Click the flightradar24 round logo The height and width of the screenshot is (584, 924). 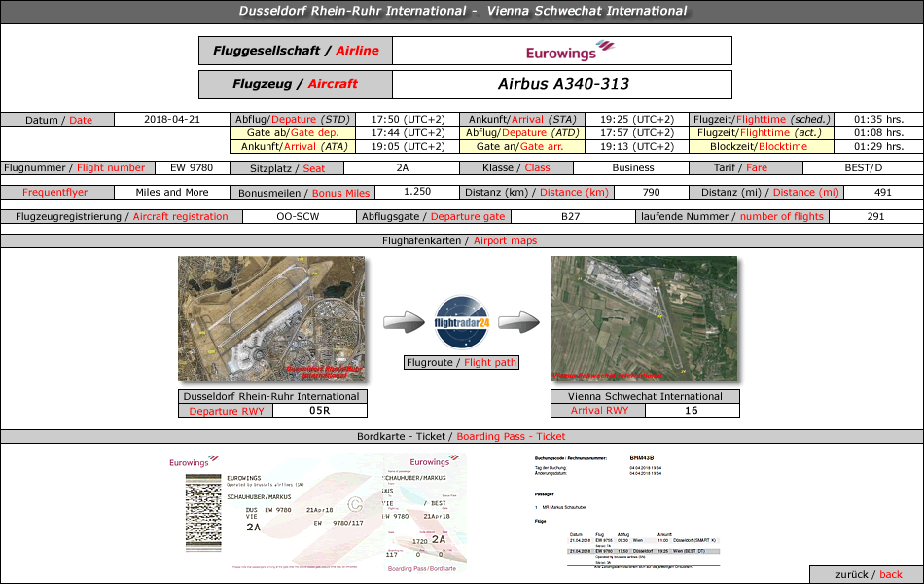(462, 322)
